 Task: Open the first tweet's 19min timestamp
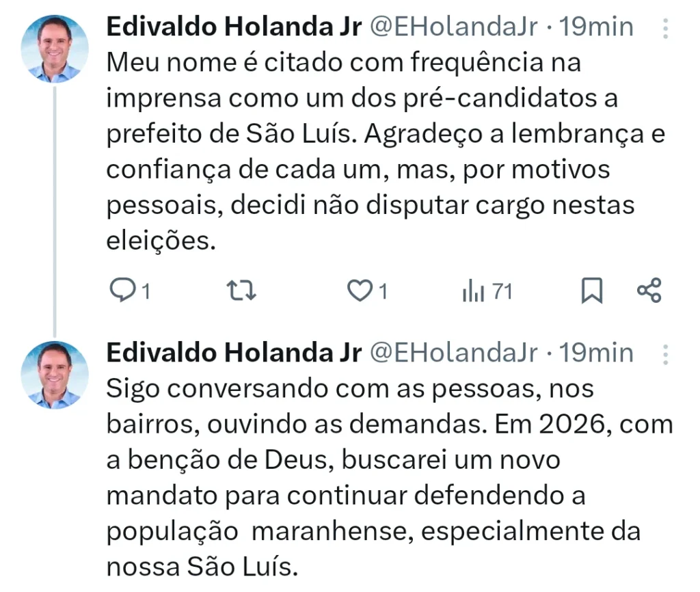[x=596, y=27]
